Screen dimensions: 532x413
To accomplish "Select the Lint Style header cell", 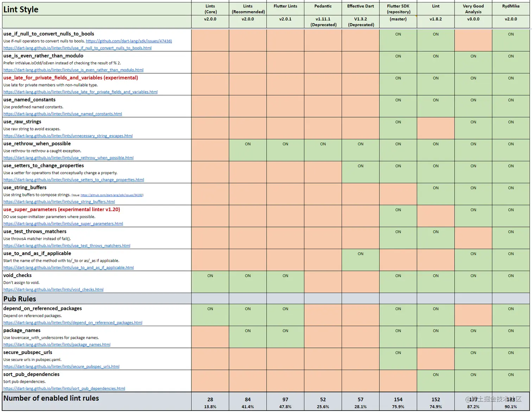I will [97, 9].
